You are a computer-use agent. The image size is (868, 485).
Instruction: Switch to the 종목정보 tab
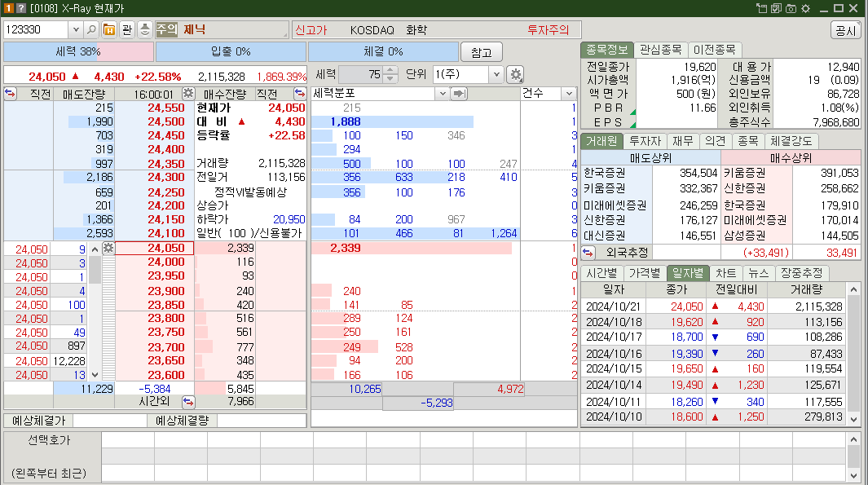(606, 50)
